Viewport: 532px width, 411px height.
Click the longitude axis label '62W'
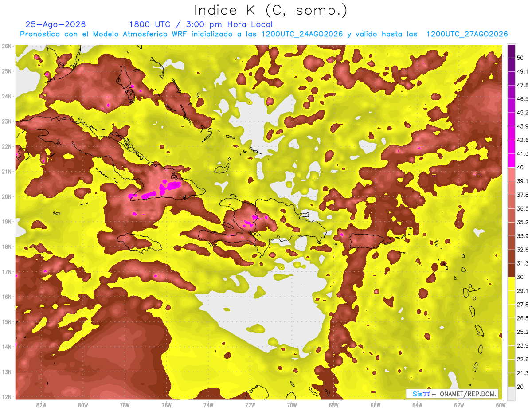tap(459, 405)
